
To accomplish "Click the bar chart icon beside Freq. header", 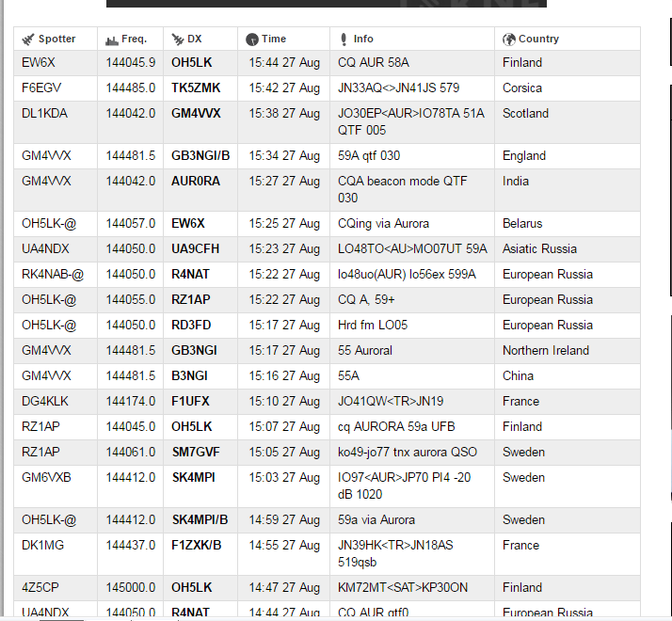I will click(x=112, y=40).
